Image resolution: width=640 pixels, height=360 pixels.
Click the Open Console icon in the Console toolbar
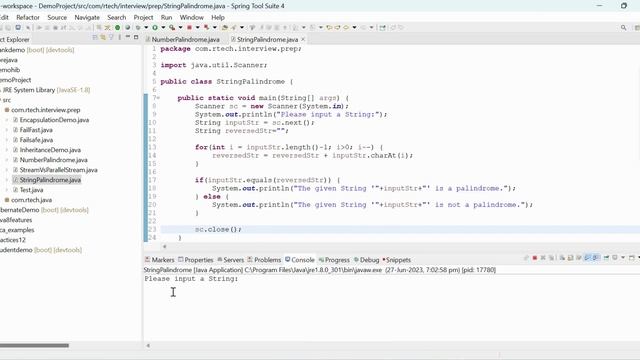pos(631,258)
